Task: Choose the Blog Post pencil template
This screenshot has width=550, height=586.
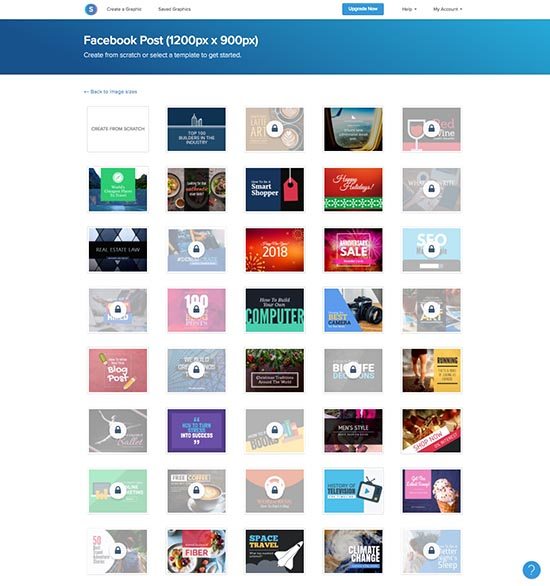Action: [x=118, y=370]
